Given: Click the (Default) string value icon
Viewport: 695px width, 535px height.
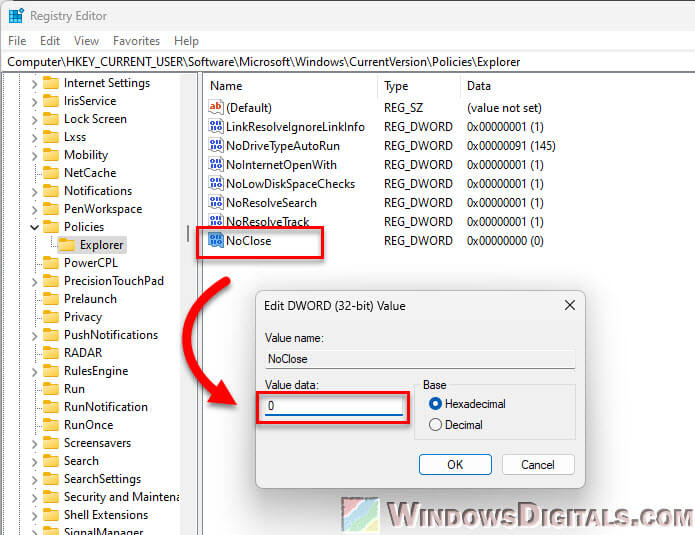Looking at the screenshot, I should 215,107.
